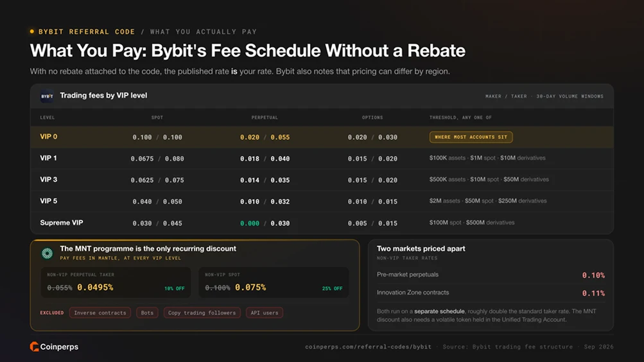644x362 pixels.
Task: Click the orange dot before Bybit Referral Code
Action: point(32,31)
